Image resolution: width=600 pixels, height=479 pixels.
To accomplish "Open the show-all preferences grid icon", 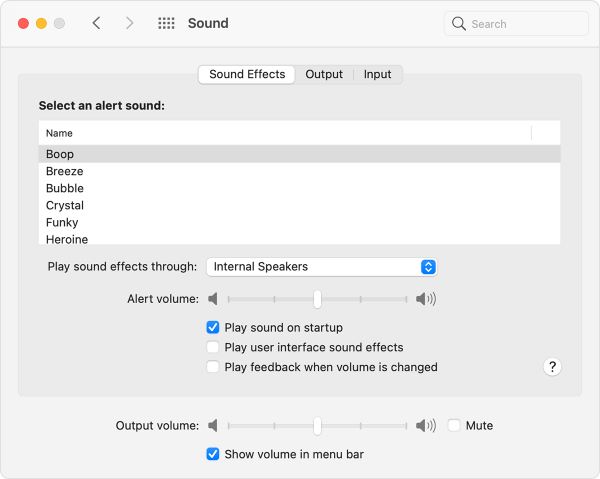I will point(166,23).
